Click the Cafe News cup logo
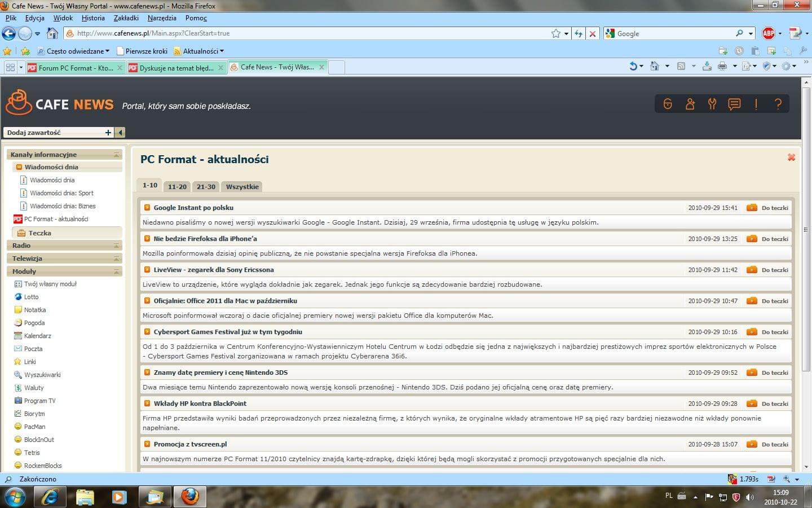This screenshot has height=508, width=812. [19, 102]
